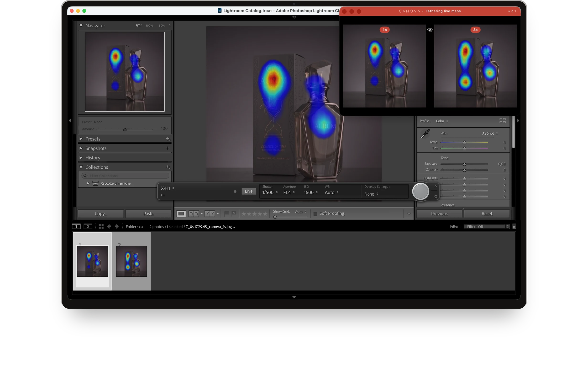Select the before/after R|A view icon
The height and width of the screenshot is (365, 588).
[194, 214]
